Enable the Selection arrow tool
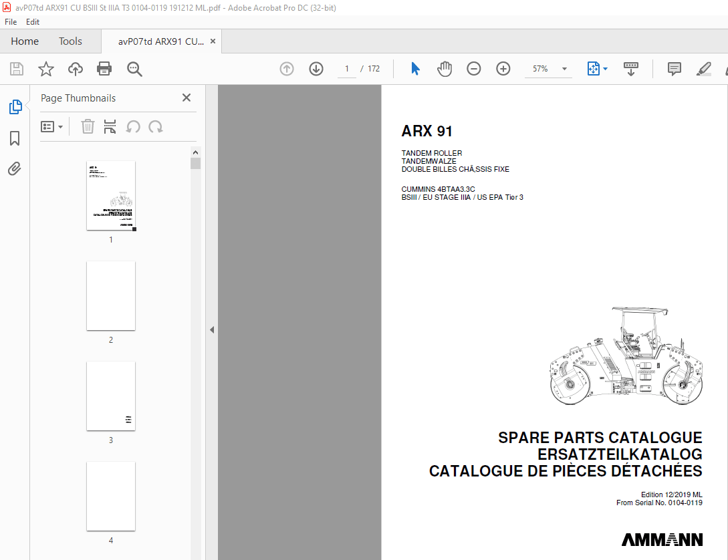 point(414,68)
